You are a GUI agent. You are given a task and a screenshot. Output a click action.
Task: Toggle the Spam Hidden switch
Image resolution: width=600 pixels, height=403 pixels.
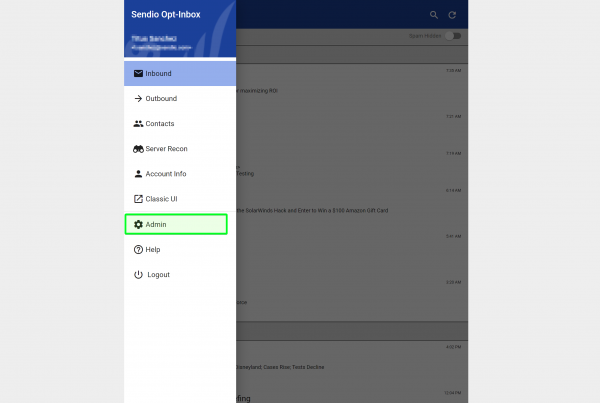(x=453, y=36)
